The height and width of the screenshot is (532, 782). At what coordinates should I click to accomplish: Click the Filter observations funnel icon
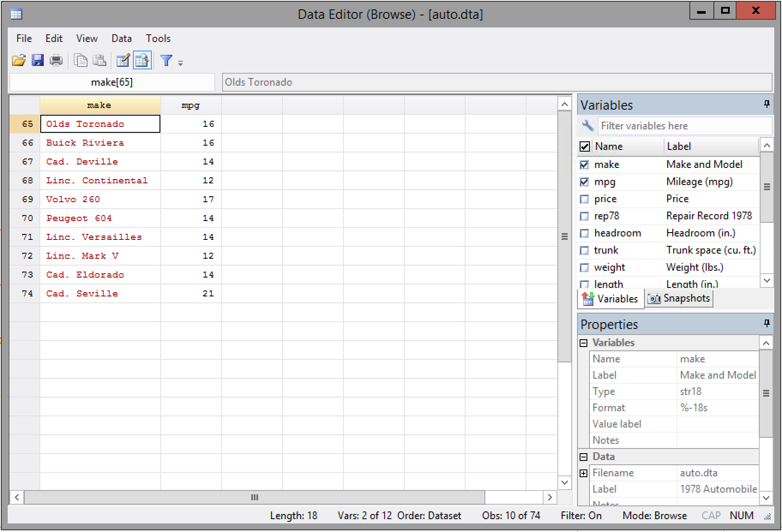166,60
